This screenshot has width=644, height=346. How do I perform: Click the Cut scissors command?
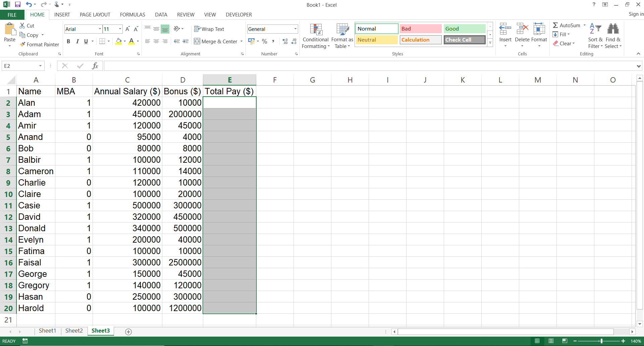point(27,26)
